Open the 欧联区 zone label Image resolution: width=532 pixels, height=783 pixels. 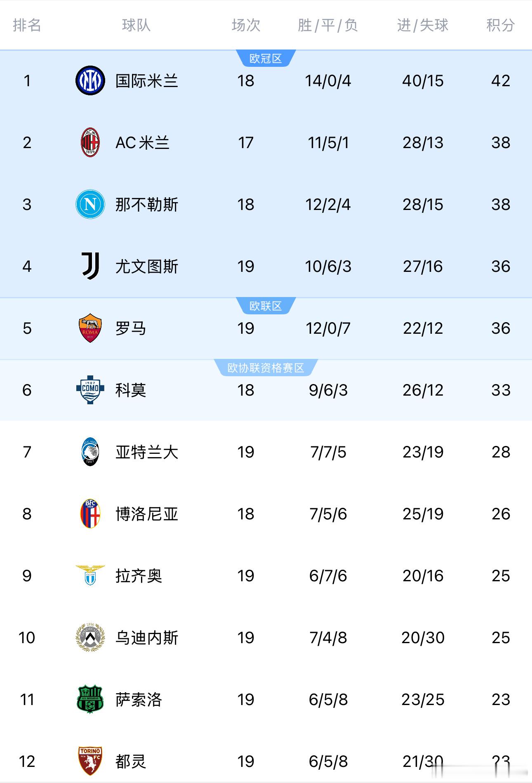[266, 306]
